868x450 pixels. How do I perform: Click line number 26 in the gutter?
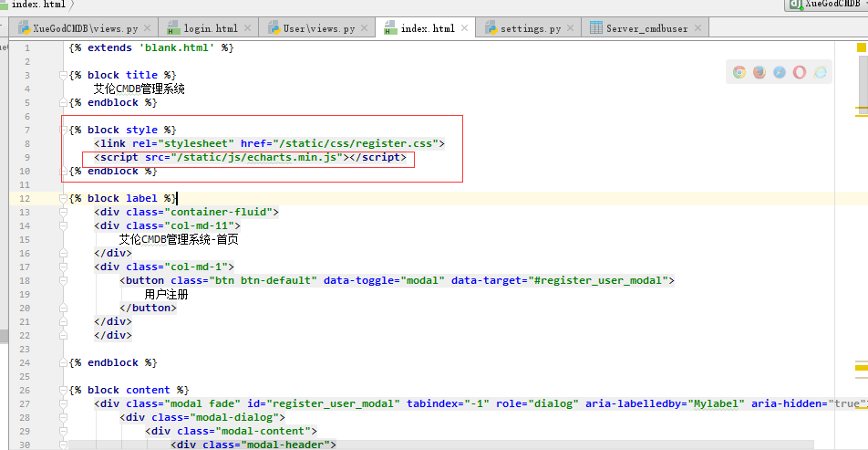25,390
